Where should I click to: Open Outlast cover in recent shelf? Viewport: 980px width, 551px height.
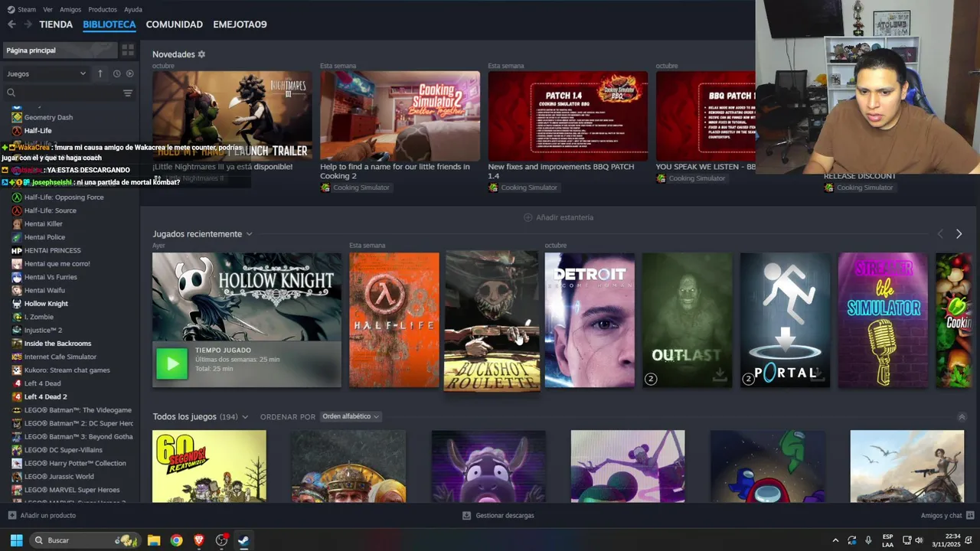[x=687, y=320]
